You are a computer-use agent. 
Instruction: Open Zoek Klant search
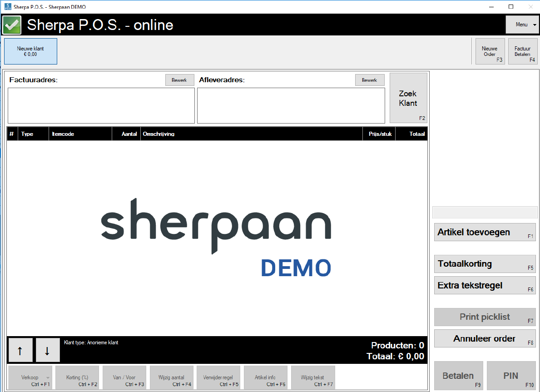tap(408, 98)
